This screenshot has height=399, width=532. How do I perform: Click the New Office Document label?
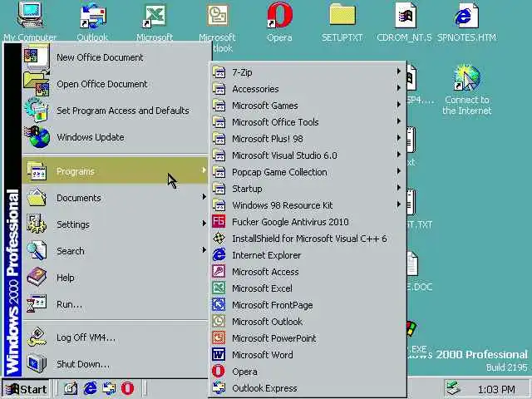click(x=100, y=57)
